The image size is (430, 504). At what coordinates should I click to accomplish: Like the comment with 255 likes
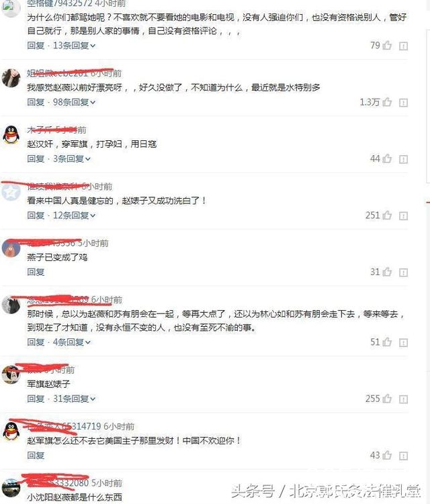coord(387,399)
